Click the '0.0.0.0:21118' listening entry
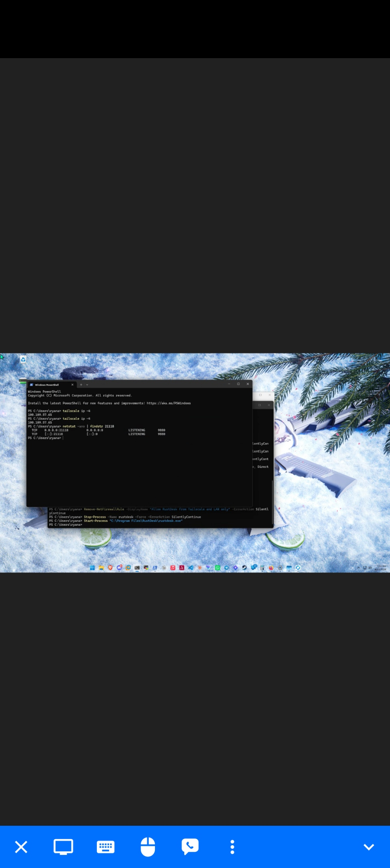This screenshot has width=390, height=868. pyautogui.click(x=57, y=430)
